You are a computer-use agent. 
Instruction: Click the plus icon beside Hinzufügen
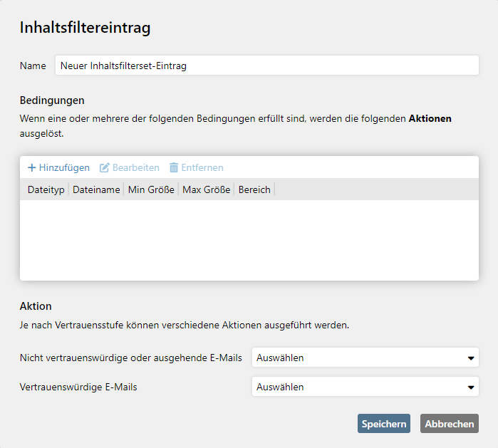click(x=32, y=167)
